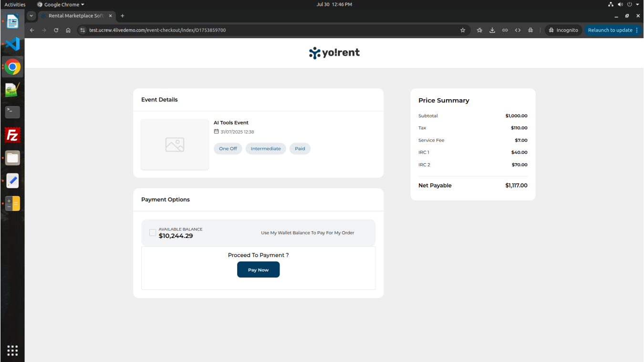
Task: Select the Rental Marketplace browser tab
Action: tap(74, 16)
